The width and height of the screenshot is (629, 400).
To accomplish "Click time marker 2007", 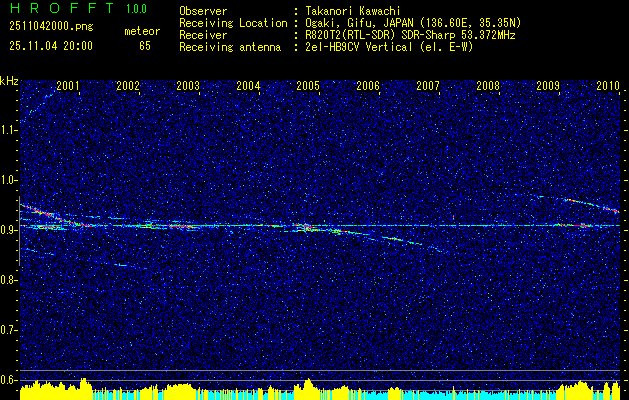I will [428, 85].
